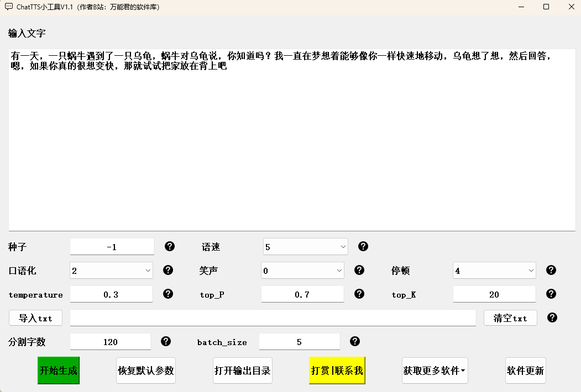Image resolution: width=581 pixels, height=392 pixels.
Task: Click the txt file path field
Action: tap(273, 318)
